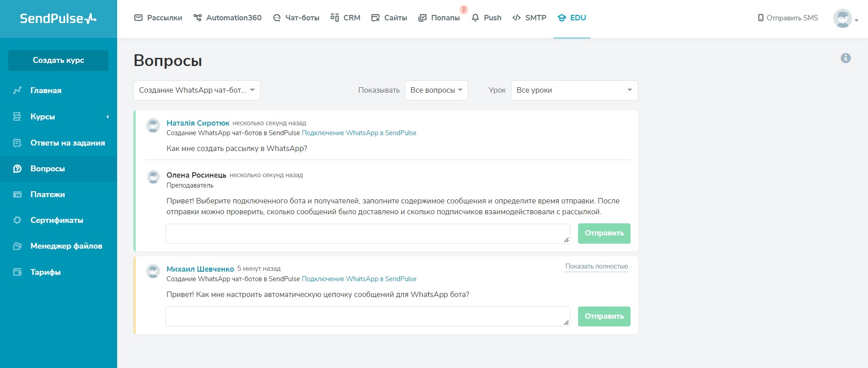This screenshot has height=368, width=868.
Task: Click the info icon near page title
Action: tap(846, 58)
